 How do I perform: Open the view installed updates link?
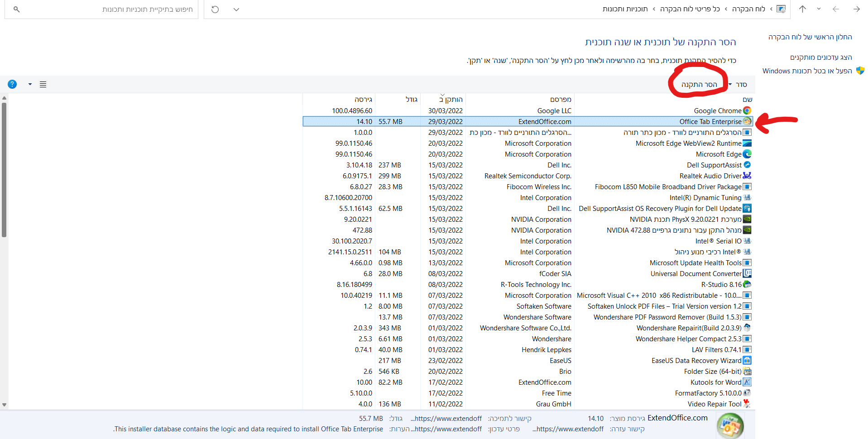coord(820,57)
